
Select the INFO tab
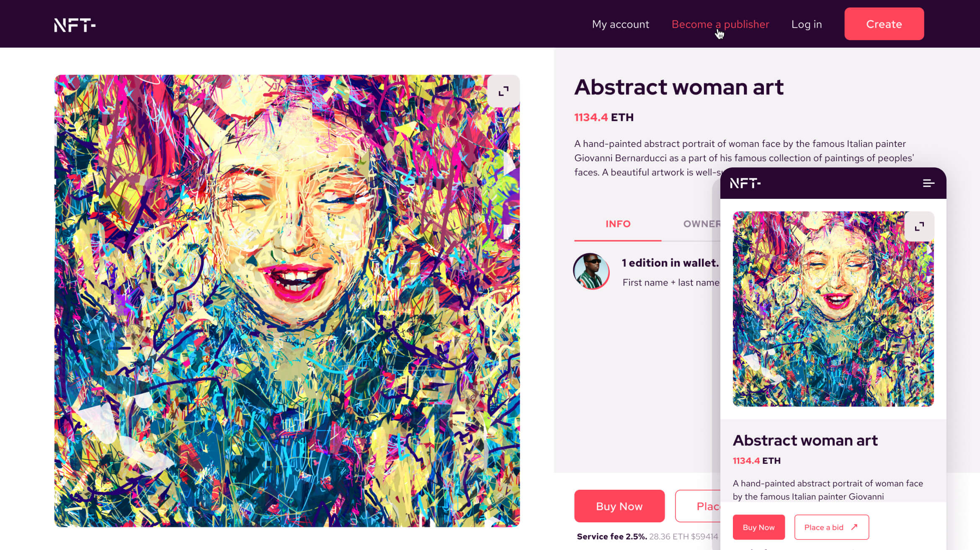click(618, 224)
